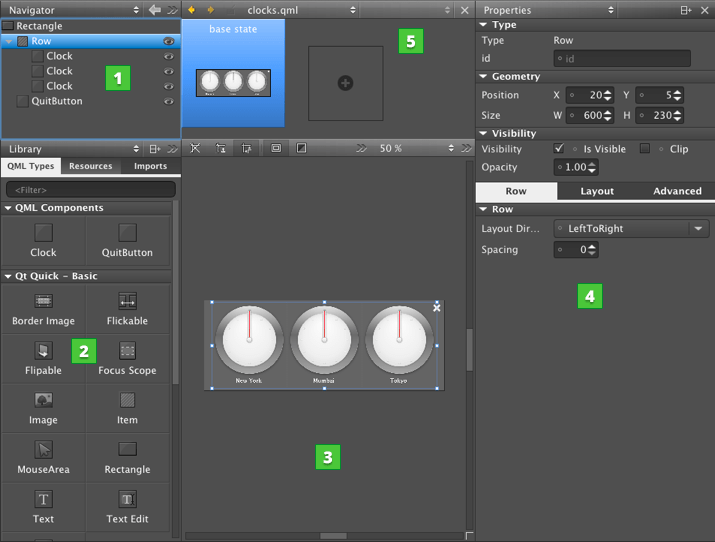Switch to the Imports tab

[150, 166]
